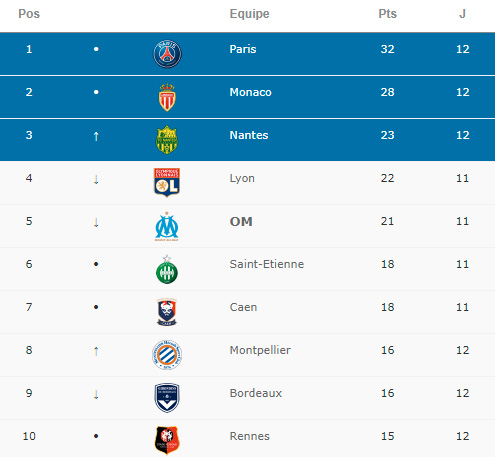Click the down arrow beside Lyon
This screenshot has height=457, width=495.
coord(96,179)
